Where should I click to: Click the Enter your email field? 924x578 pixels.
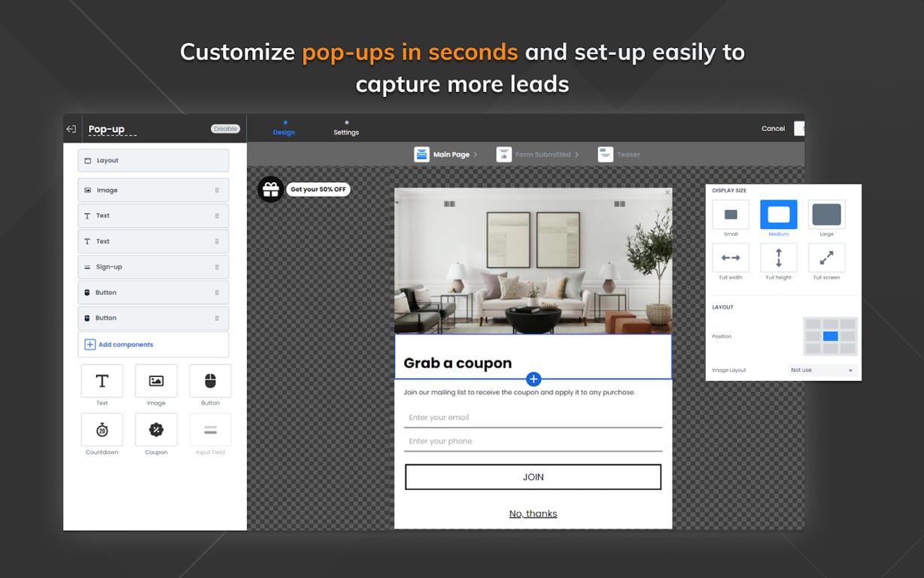(533, 418)
